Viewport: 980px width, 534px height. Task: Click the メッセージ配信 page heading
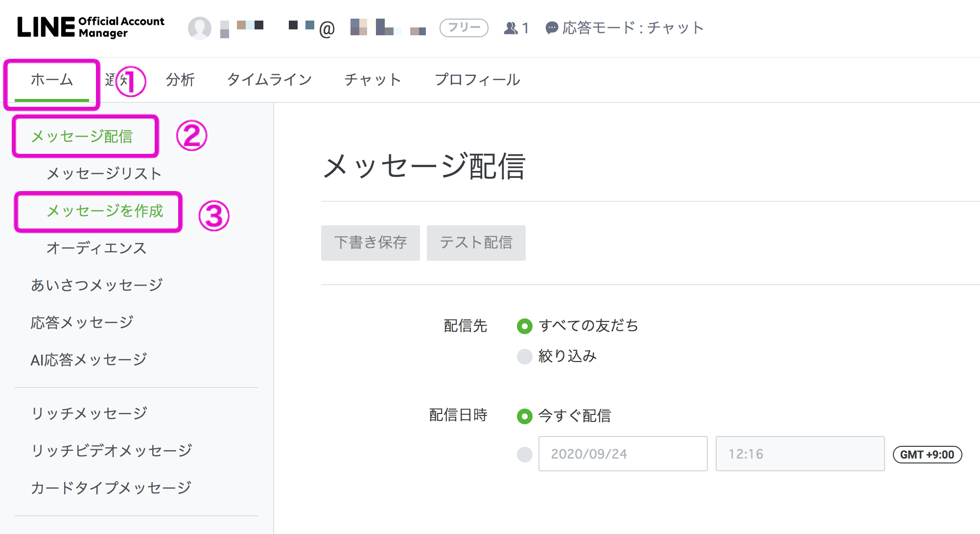[x=424, y=166]
